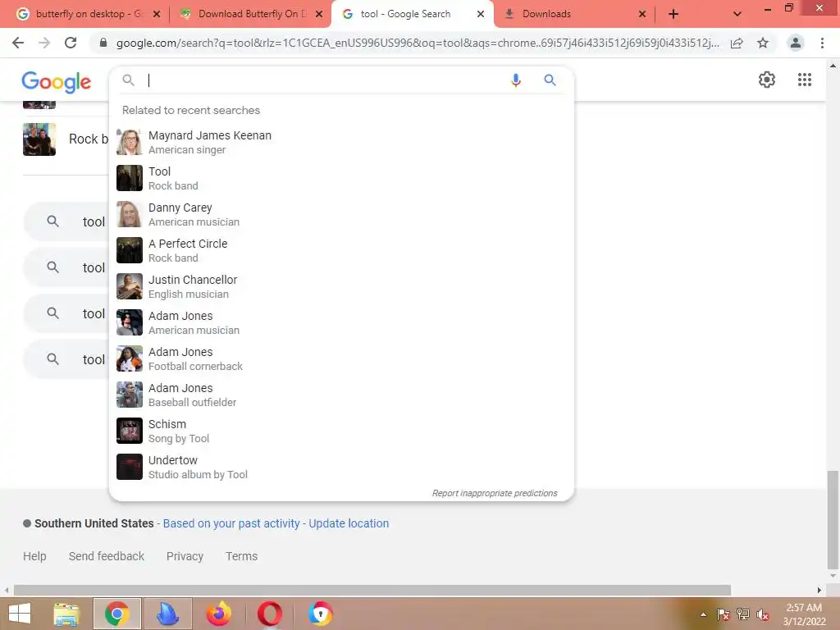Click inside the Google search box

[x=326, y=80]
